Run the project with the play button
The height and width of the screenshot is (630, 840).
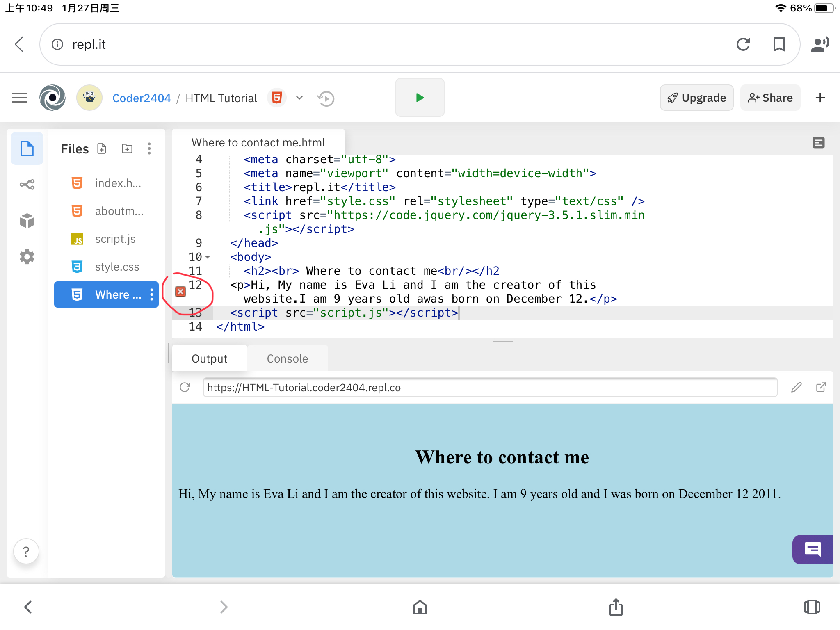tap(420, 98)
